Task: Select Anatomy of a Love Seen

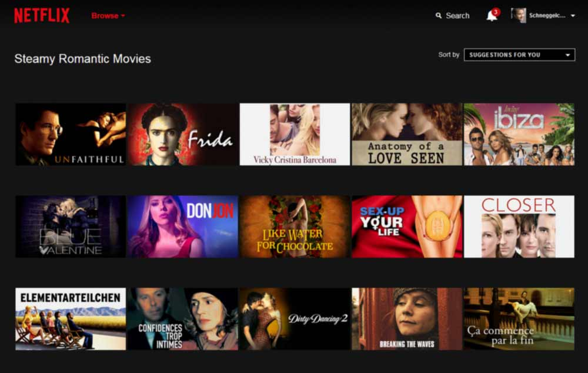Action: [x=407, y=134]
